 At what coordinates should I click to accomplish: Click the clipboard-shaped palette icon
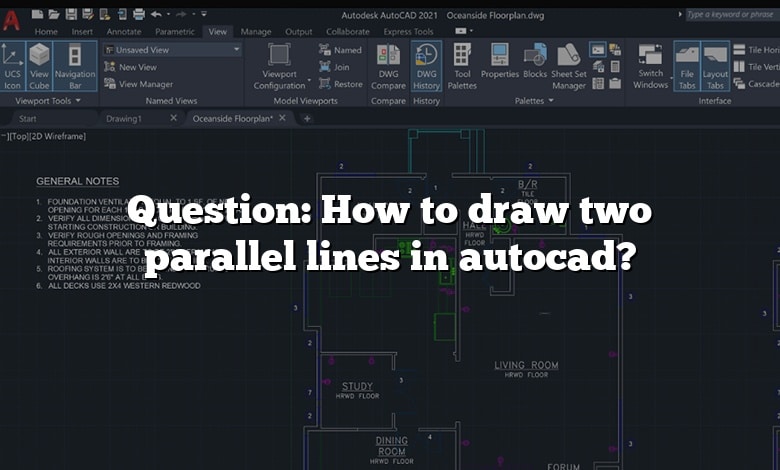tap(615, 83)
